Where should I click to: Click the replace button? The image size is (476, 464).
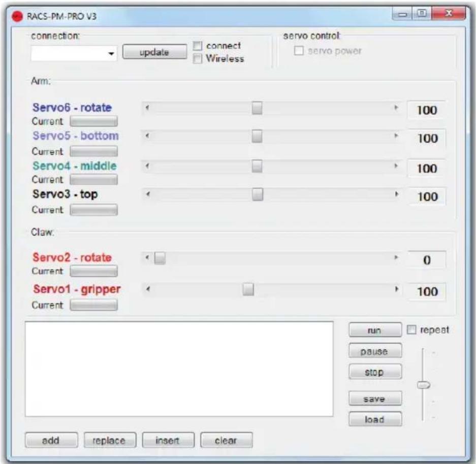coord(110,440)
